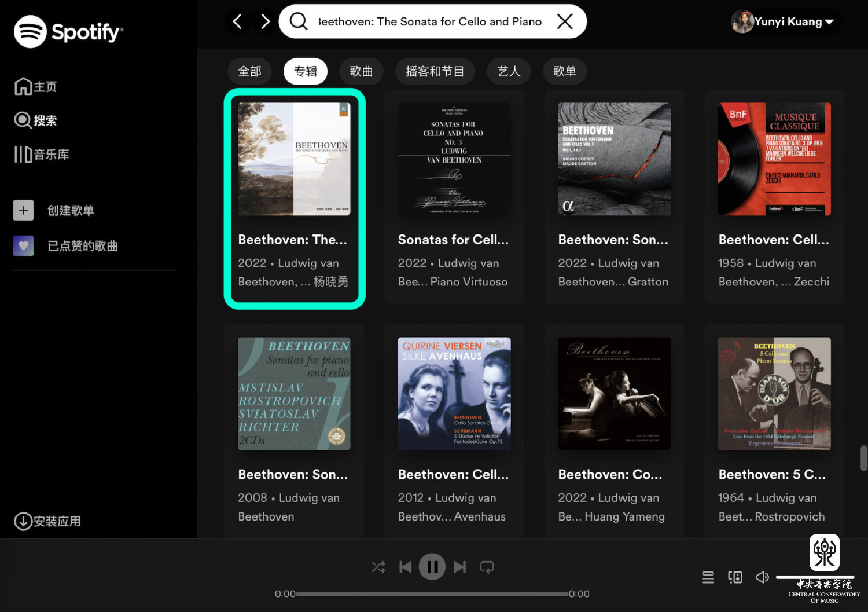The height and width of the screenshot is (612, 868).
Task: Click the Spotify logo
Action: click(x=68, y=32)
